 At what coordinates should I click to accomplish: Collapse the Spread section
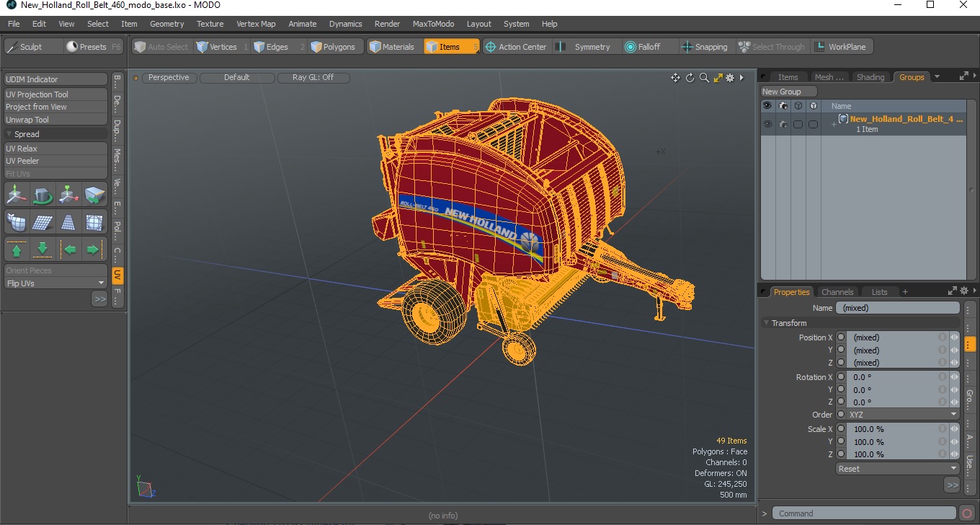pos(9,134)
